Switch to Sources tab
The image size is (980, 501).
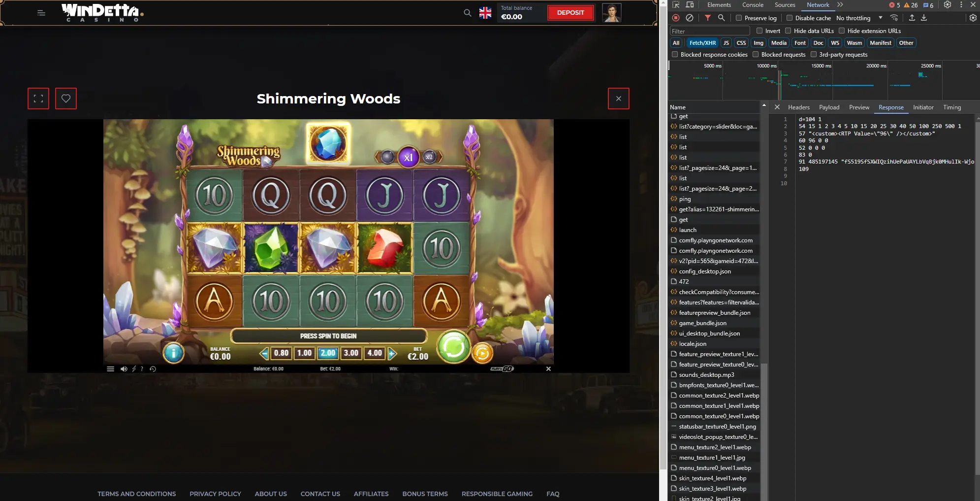click(x=785, y=5)
